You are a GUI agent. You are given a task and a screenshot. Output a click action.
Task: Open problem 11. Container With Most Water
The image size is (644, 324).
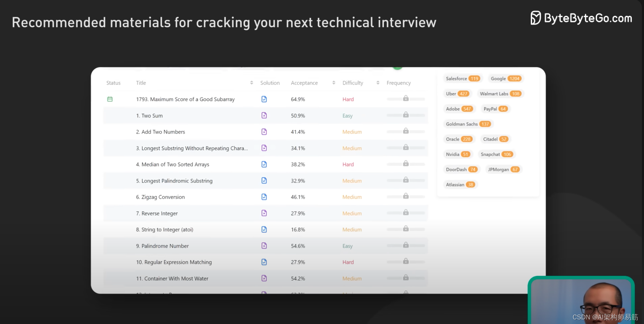point(172,279)
